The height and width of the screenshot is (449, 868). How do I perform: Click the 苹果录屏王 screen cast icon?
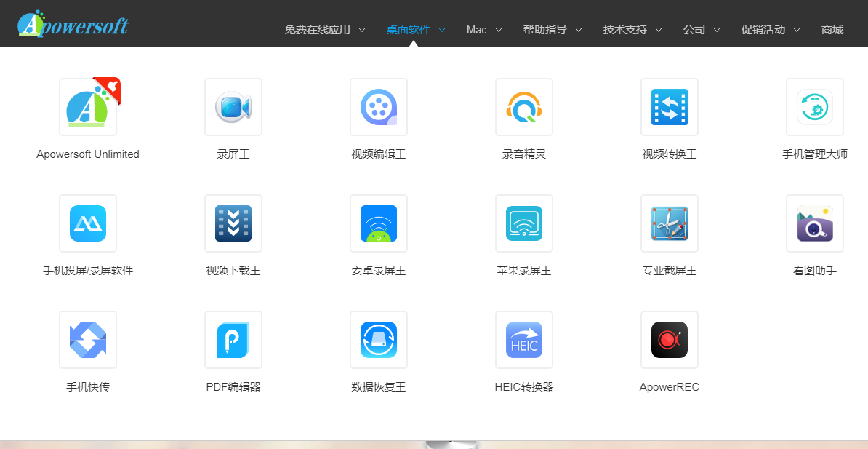click(524, 223)
